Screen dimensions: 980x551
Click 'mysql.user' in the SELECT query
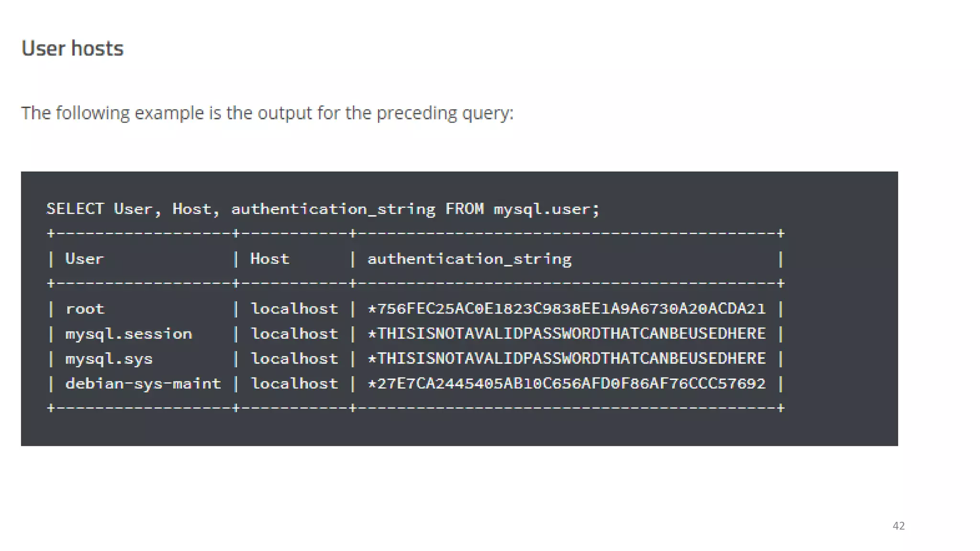pos(543,209)
